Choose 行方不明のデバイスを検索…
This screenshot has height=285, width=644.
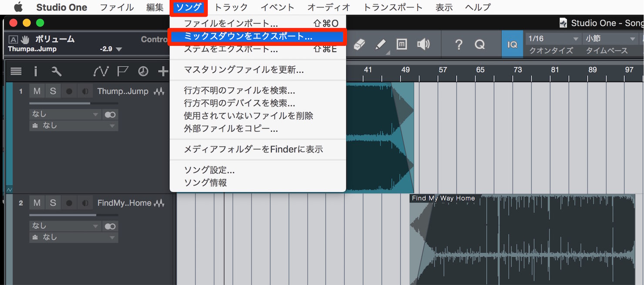(x=258, y=103)
